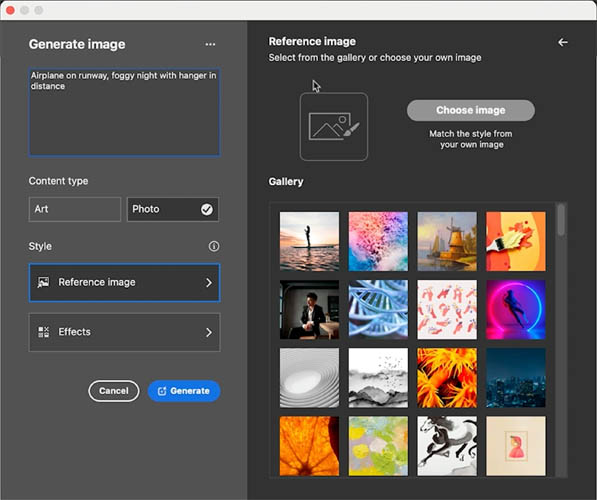The width and height of the screenshot is (597, 500).
Task: Click the Reference image picture icon
Action: pos(43,282)
